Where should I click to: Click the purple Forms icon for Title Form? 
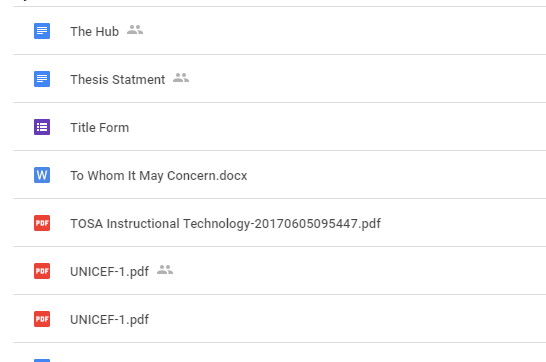click(x=42, y=127)
